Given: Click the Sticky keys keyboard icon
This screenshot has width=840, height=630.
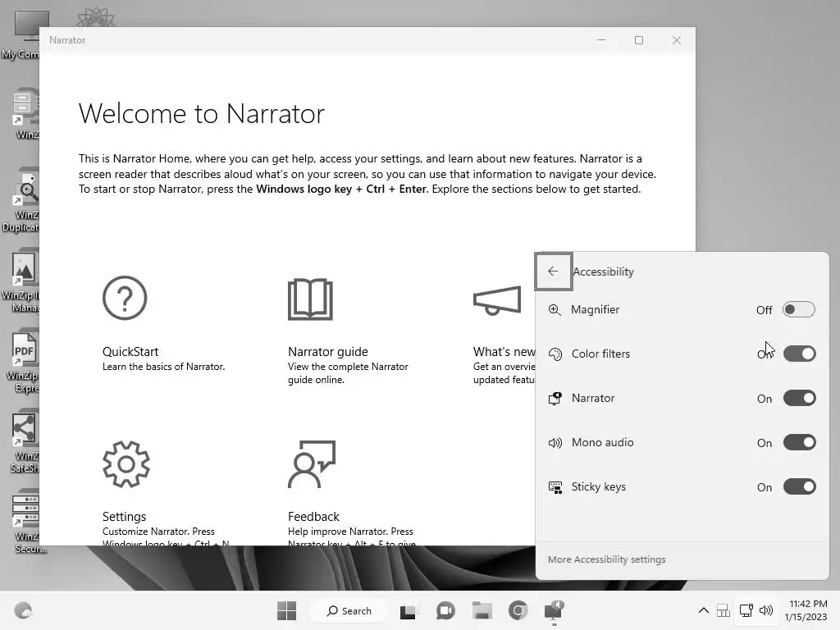Looking at the screenshot, I should (555, 487).
